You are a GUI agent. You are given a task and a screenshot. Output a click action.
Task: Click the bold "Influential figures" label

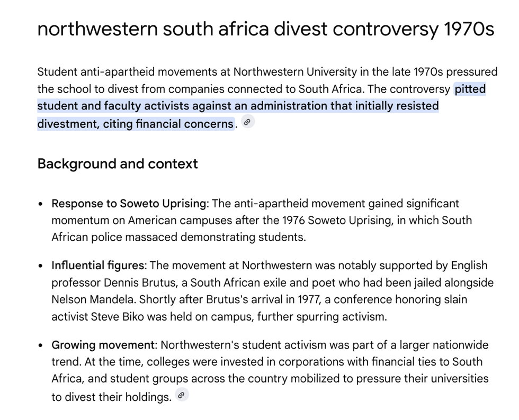pyautogui.click(x=98, y=266)
